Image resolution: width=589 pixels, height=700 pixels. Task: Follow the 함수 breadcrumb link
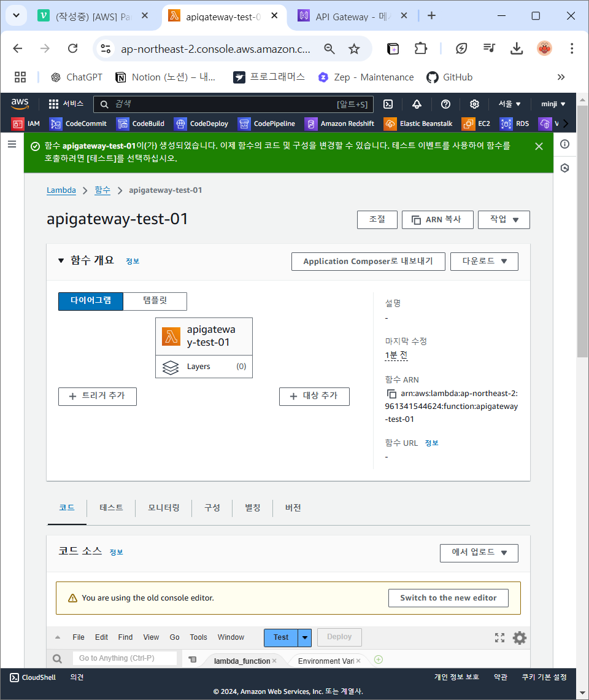click(x=102, y=190)
